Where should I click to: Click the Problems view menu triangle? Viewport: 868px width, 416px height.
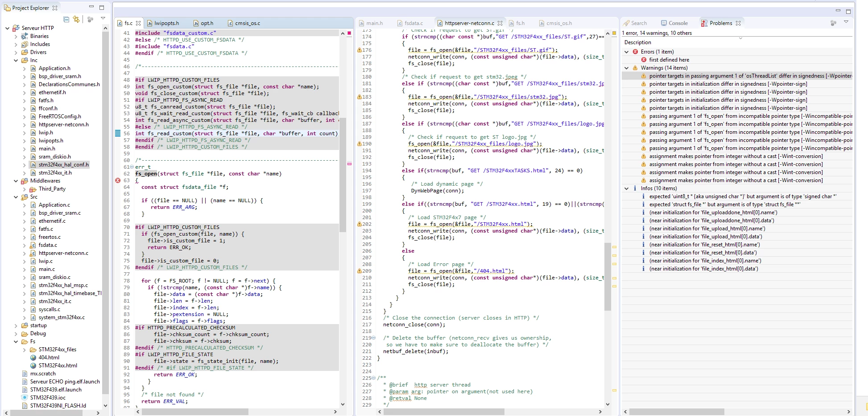846,22
